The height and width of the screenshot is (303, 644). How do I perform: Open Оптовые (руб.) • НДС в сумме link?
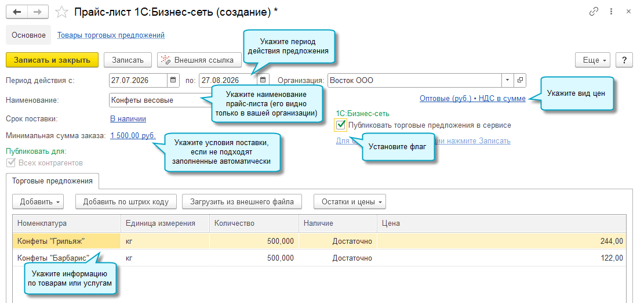(x=473, y=99)
